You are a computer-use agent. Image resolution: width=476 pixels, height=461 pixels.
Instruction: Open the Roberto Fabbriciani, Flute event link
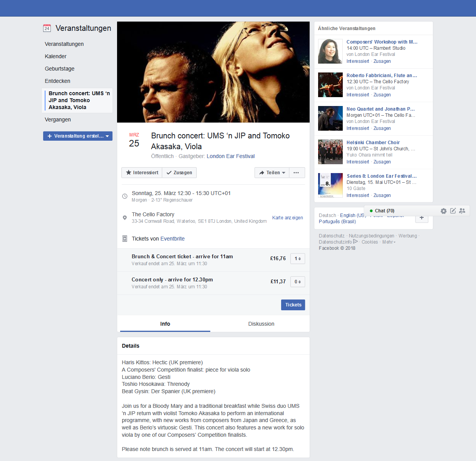click(382, 76)
